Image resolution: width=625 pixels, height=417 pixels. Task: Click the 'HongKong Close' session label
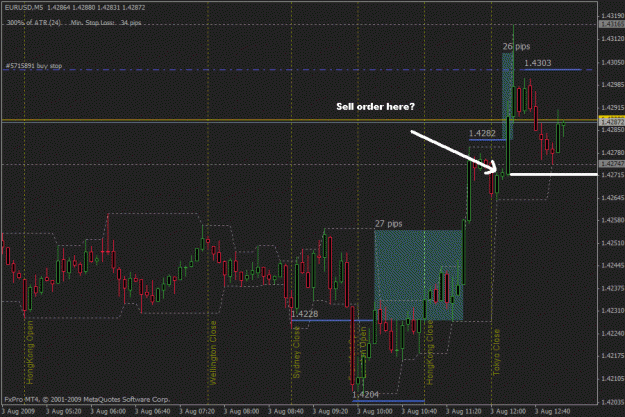click(x=430, y=353)
